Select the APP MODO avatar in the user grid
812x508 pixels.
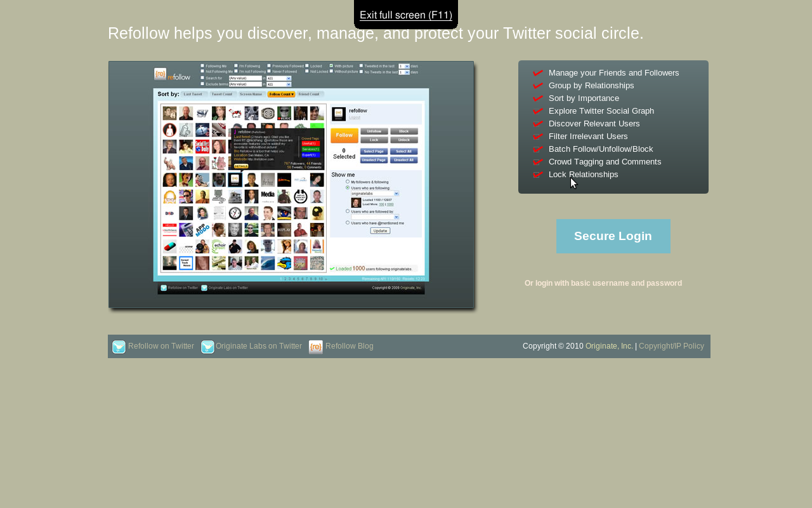202,229
